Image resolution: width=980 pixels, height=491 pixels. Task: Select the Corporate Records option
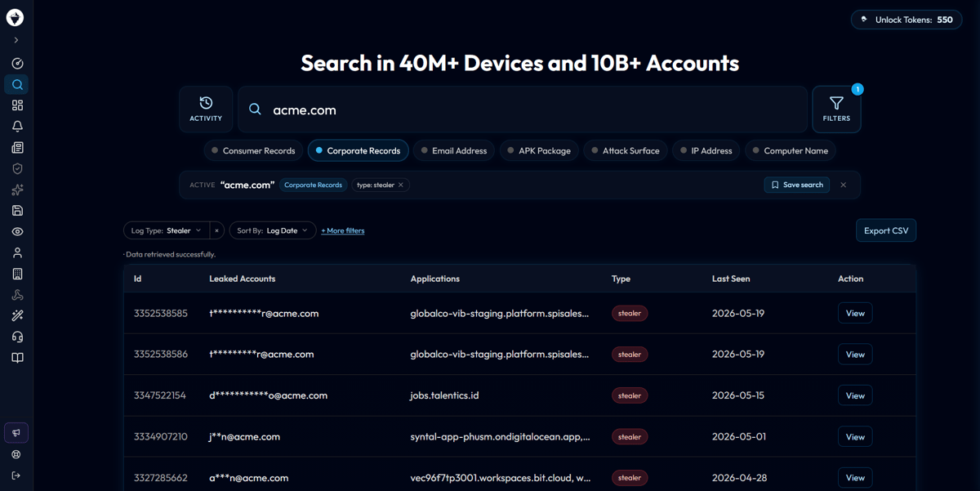(x=358, y=150)
